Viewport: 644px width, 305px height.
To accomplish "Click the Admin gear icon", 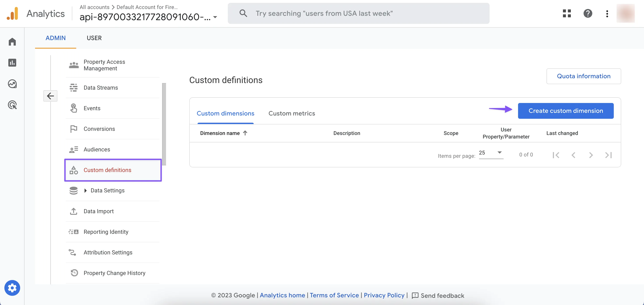I will (12, 288).
